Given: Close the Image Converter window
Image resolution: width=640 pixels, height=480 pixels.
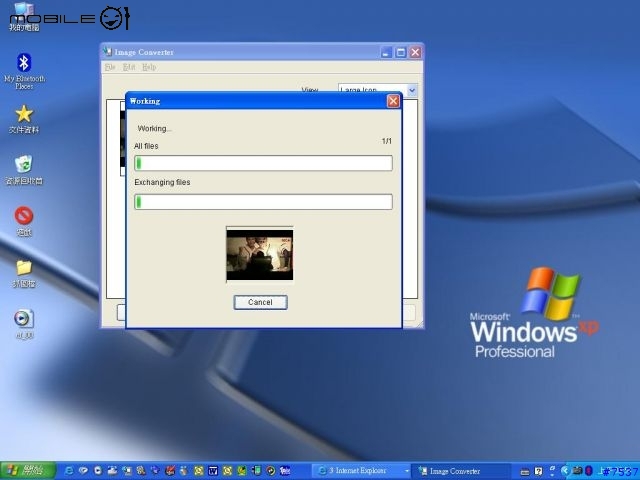Looking at the screenshot, I should [x=416, y=52].
